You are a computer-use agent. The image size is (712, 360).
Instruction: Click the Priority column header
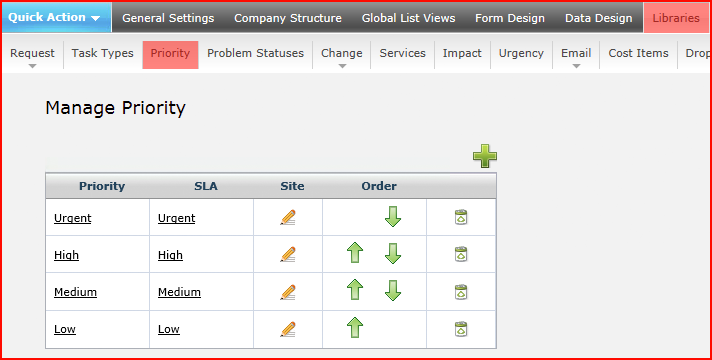pyautogui.click(x=102, y=186)
